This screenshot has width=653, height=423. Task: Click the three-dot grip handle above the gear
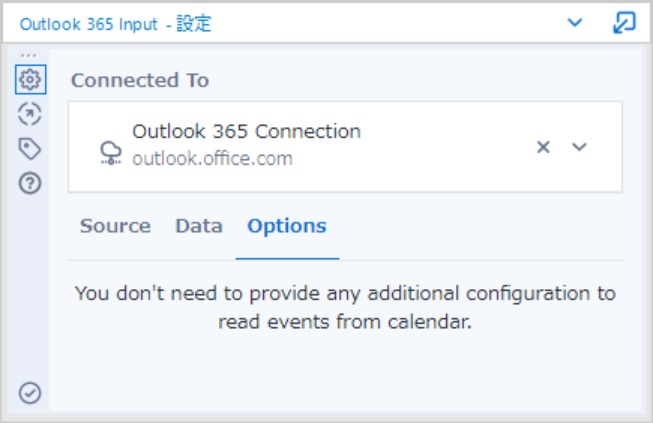pos(28,55)
